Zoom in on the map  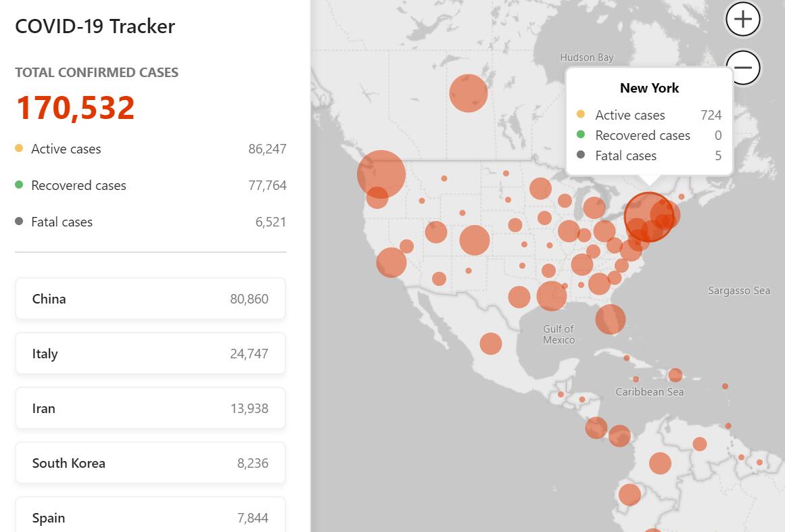click(743, 19)
